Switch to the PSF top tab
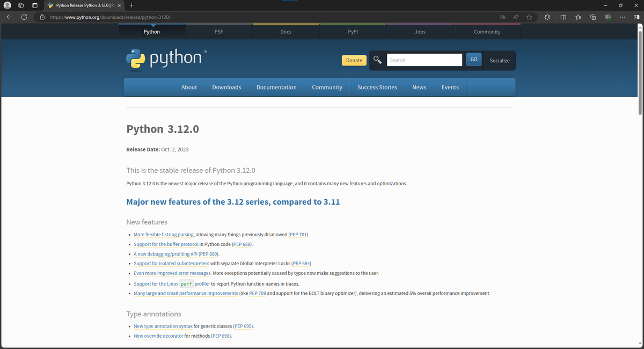Screen dimensions: 644x349 [x=219, y=32]
